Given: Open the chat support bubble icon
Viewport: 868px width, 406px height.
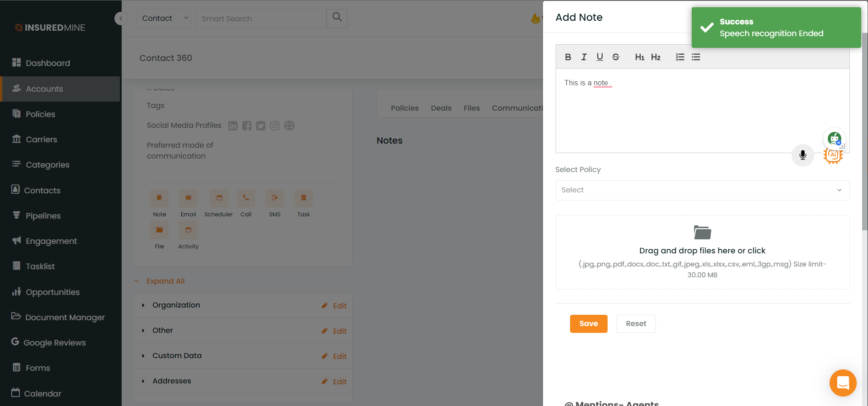Looking at the screenshot, I should 843,383.
